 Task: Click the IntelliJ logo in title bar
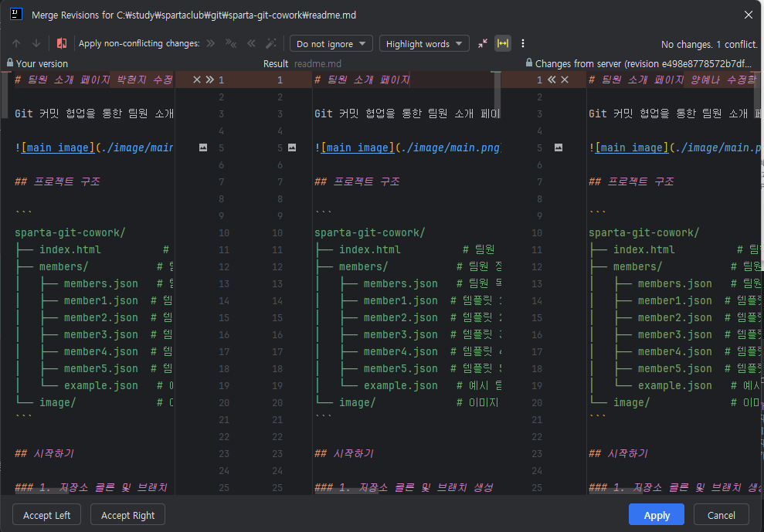tap(16, 14)
